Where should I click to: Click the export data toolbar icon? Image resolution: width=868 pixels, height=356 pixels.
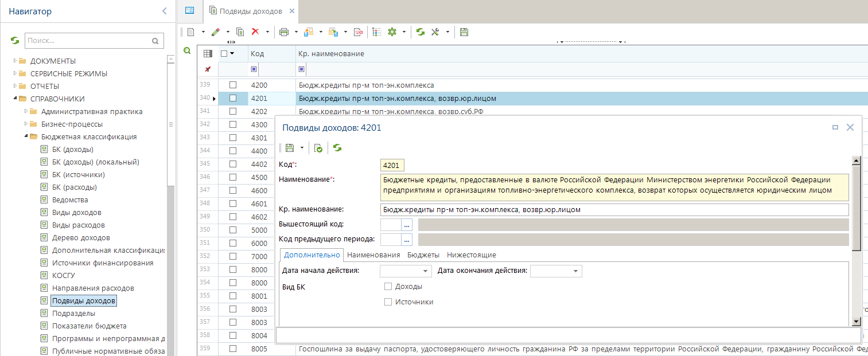pyautogui.click(x=309, y=32)
